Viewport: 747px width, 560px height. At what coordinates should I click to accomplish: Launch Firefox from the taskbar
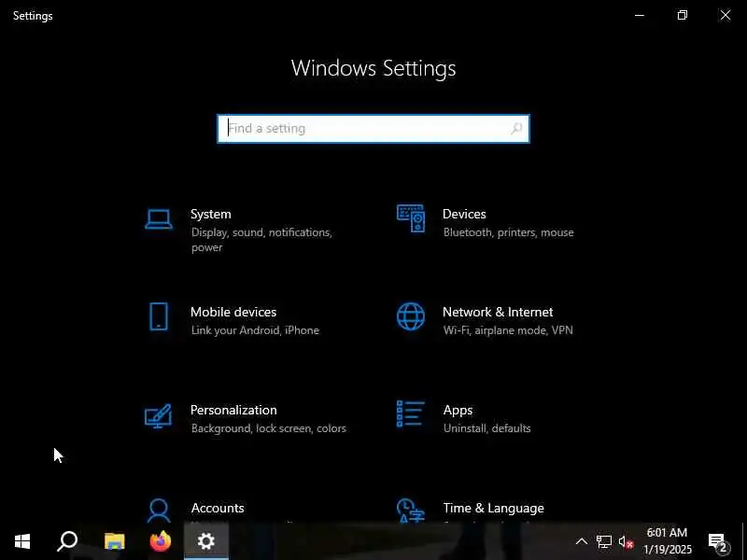(161, 541)
